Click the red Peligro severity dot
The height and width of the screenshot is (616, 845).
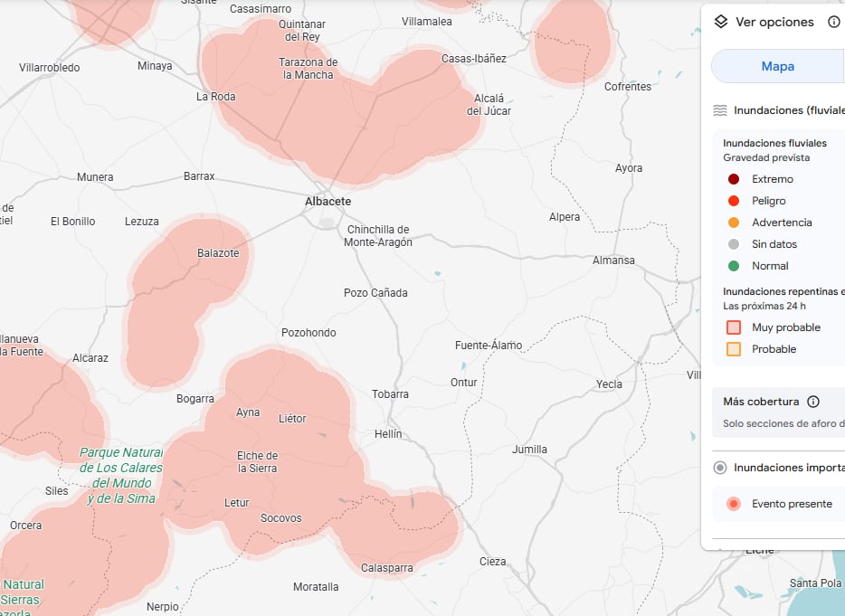[x=733, y=200]
